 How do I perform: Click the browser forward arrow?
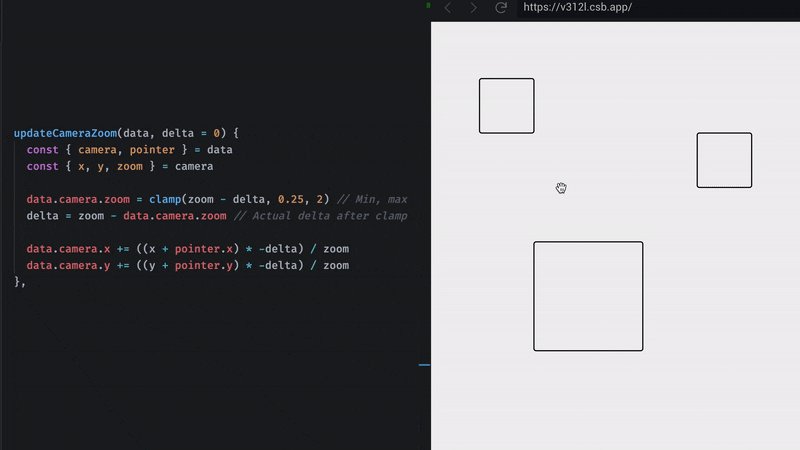(x=473, y=8)
